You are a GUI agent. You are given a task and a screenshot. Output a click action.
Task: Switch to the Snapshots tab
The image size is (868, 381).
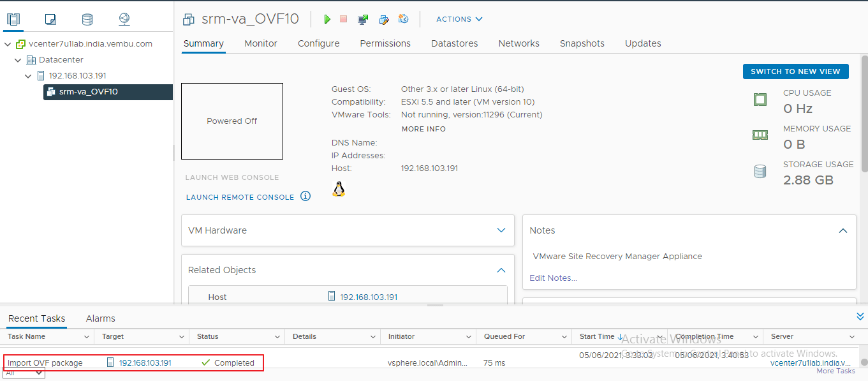[582, 43]
